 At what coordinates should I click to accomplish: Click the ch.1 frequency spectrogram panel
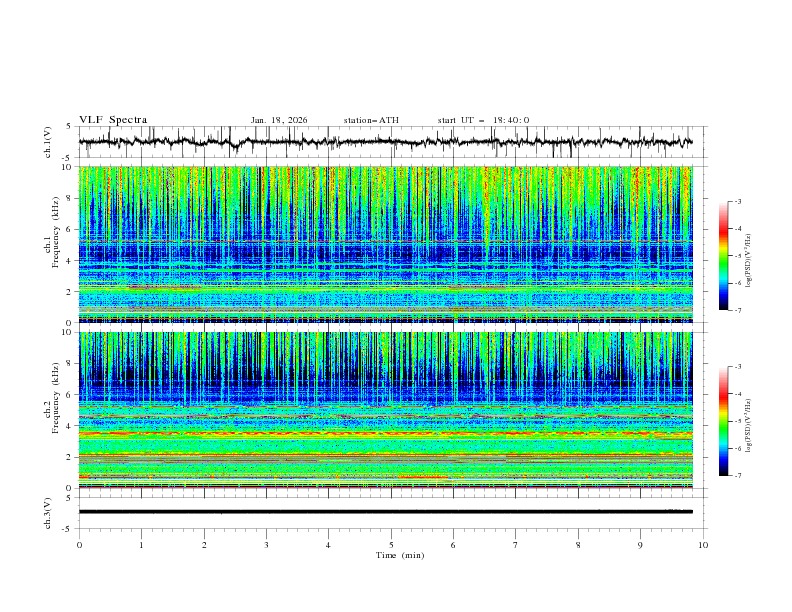click(x=385, y=244)
